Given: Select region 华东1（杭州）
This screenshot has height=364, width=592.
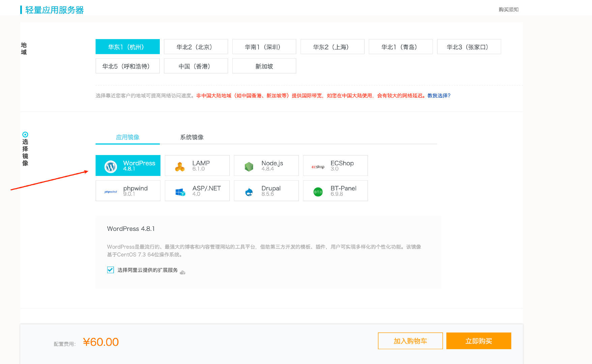Looking at the screenshot, I should (x=127, y=47).
